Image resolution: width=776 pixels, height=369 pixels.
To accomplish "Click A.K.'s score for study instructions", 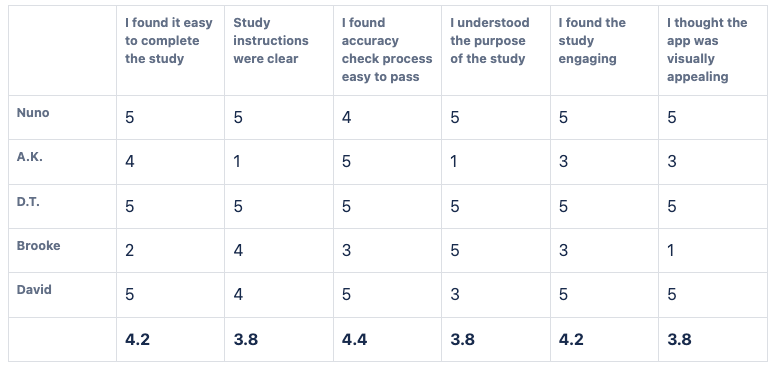I will click(237, 162).
